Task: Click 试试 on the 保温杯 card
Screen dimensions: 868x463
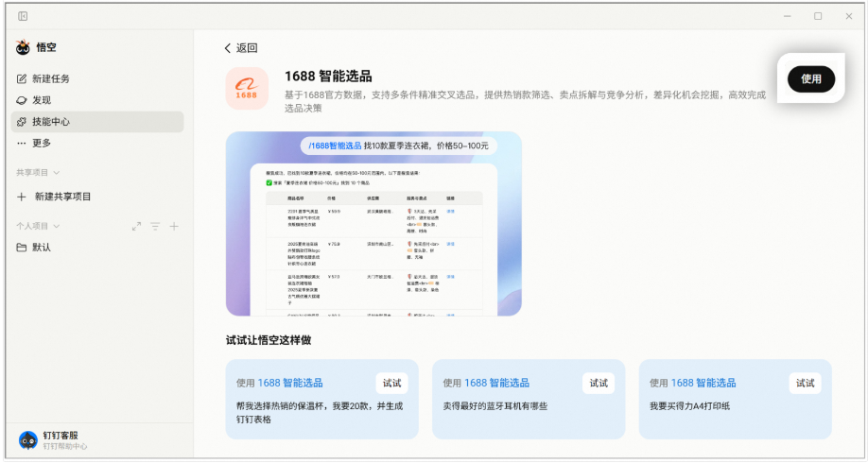Action: (x=392, y=383)
